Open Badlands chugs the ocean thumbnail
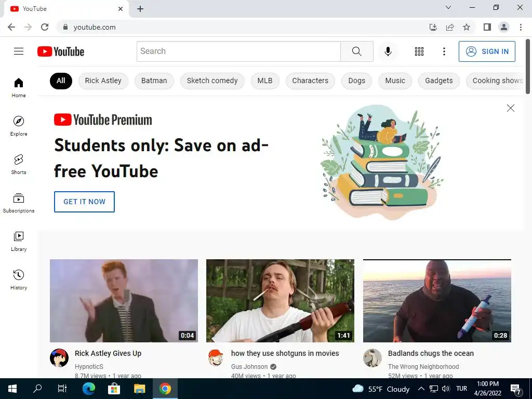This screenshot has width=532, height=399. tap(437, 301)
